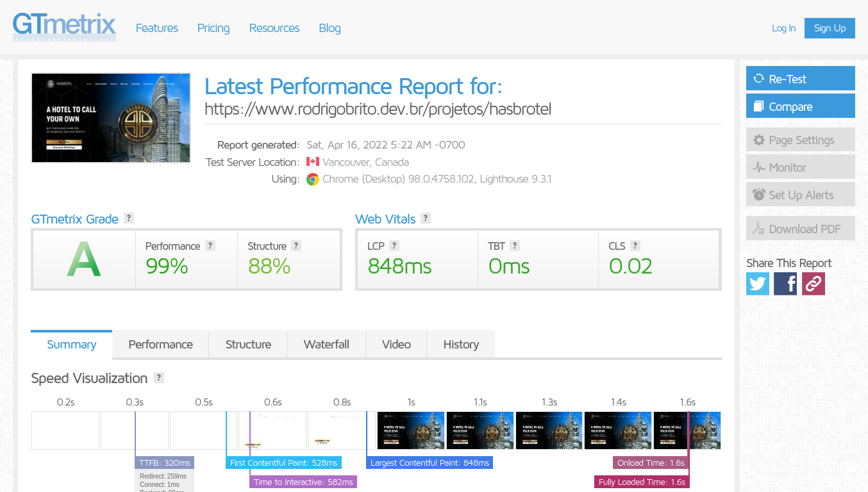Open Speed Visualization help icon
The width and height of the screenshot is (868, 492).
(159, 378)
